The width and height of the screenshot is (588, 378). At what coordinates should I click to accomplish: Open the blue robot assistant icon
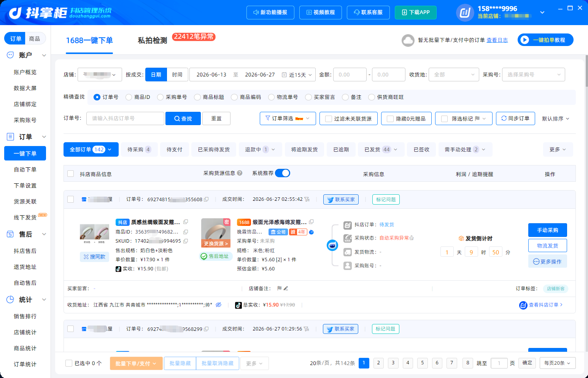click(332, 245)
